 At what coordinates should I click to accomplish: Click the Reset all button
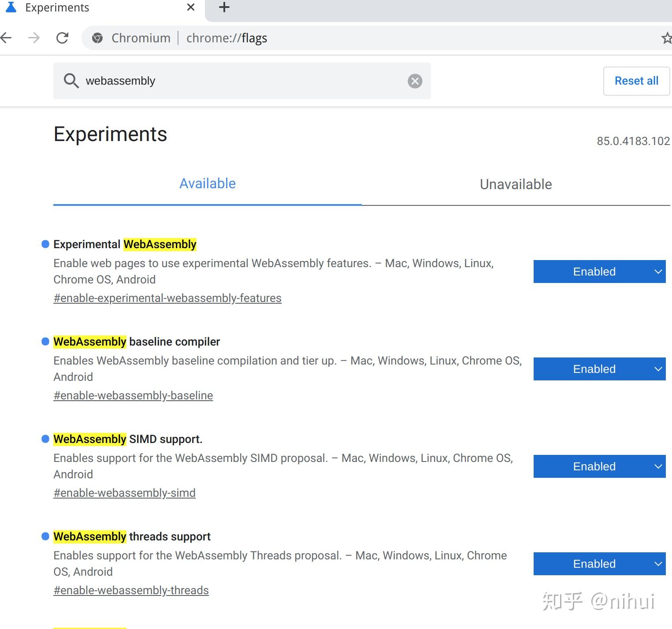point(636,81)
